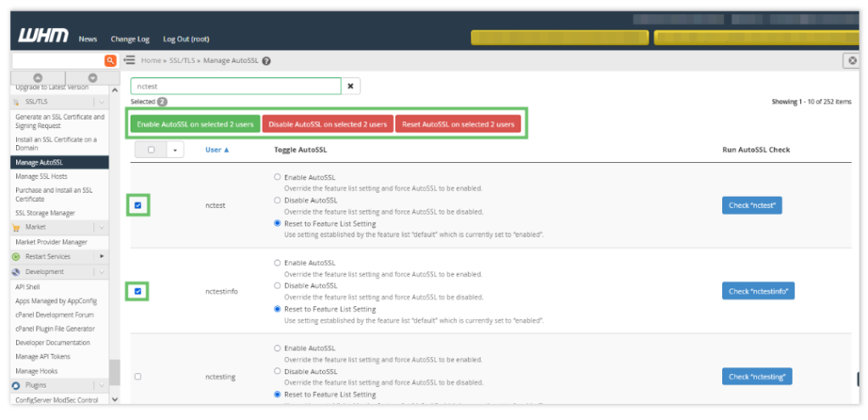Collapse the SSL/TLS sidebar section
This screenshot has height=420, width=868.
[x=102, y=102]
